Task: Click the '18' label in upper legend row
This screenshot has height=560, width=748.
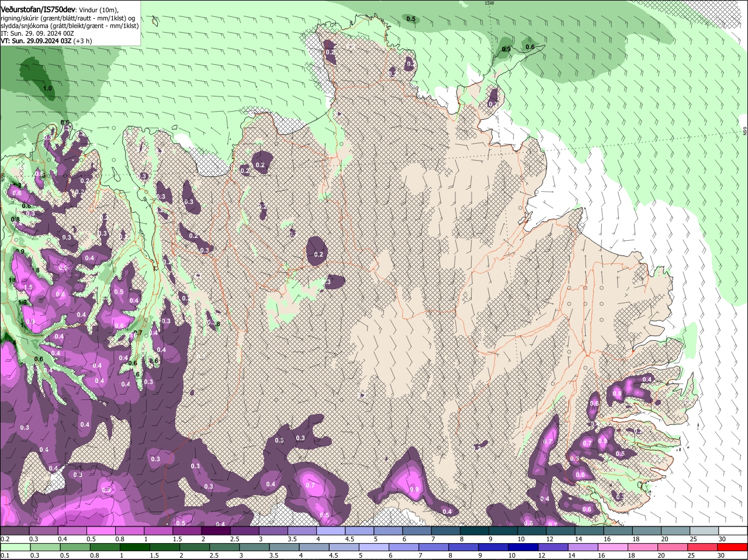Action: pos(636,539)
